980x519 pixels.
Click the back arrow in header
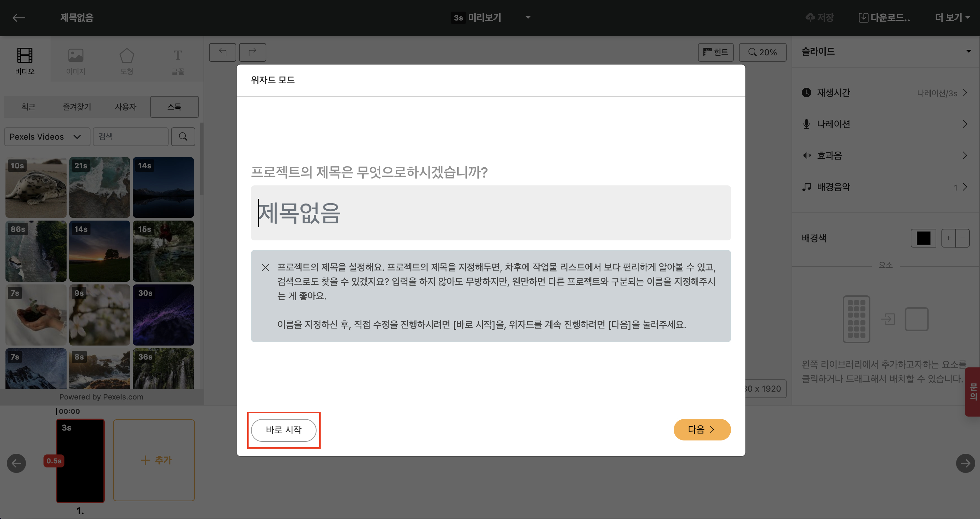[x=18, y=17]
